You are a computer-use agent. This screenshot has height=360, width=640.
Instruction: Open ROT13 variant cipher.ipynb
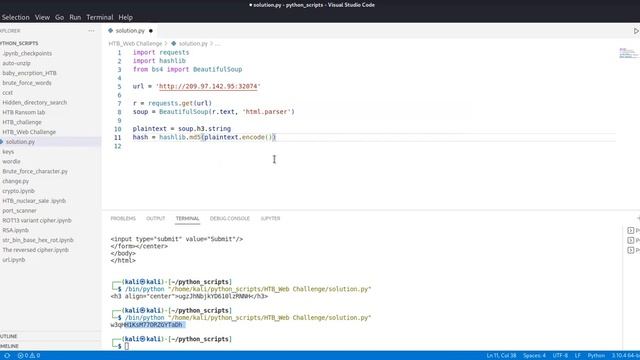tap(37, 220)
